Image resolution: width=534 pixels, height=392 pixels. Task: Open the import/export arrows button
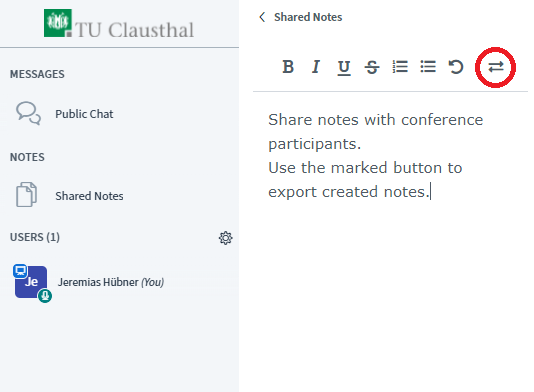pyautogui.click(x=496, y=67)
